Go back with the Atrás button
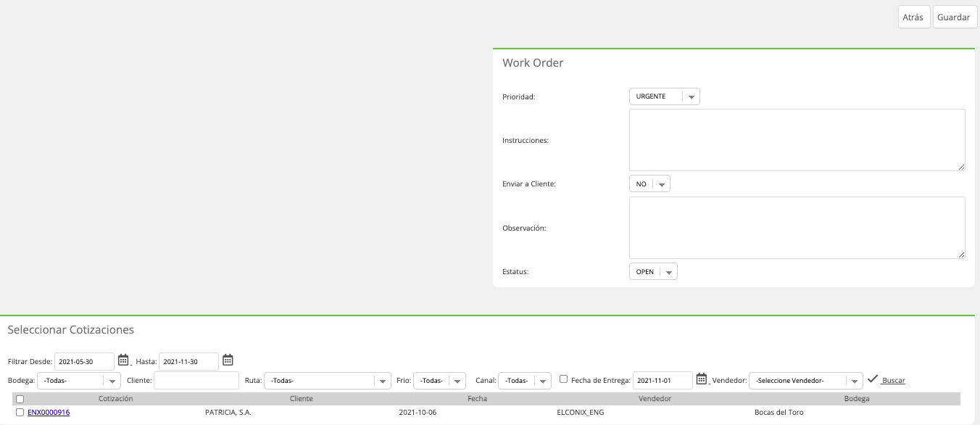 tap(913, 17)
